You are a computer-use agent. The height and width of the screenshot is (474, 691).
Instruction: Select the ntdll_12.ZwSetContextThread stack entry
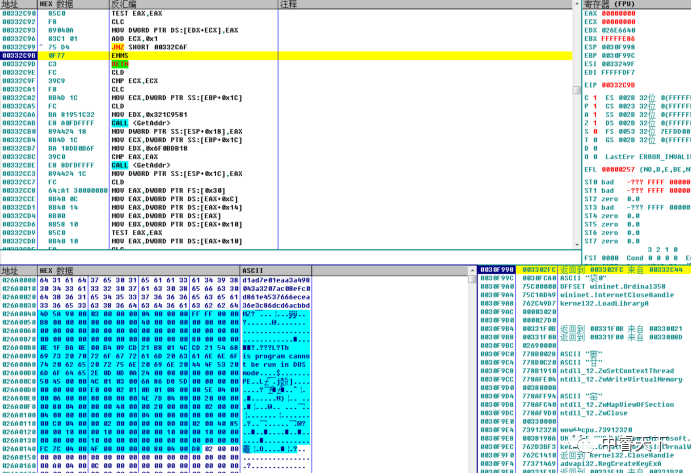tap(584, 371)
